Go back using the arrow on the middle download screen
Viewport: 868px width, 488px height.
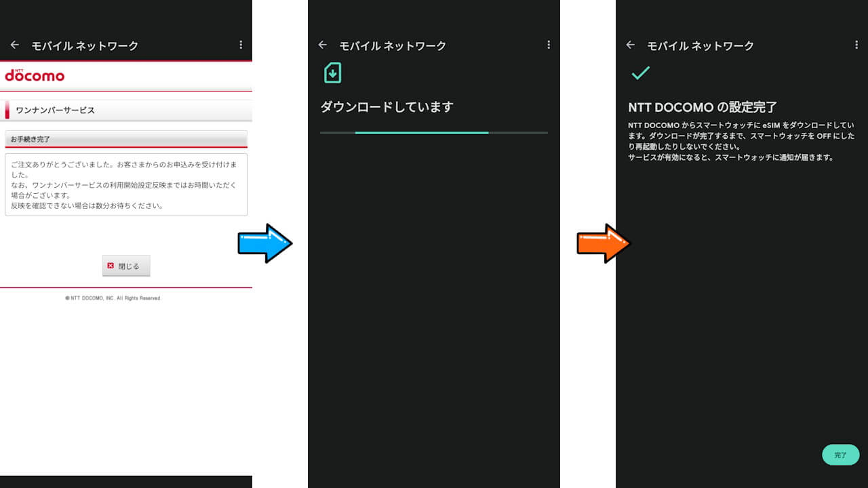[x=323, y=45]
